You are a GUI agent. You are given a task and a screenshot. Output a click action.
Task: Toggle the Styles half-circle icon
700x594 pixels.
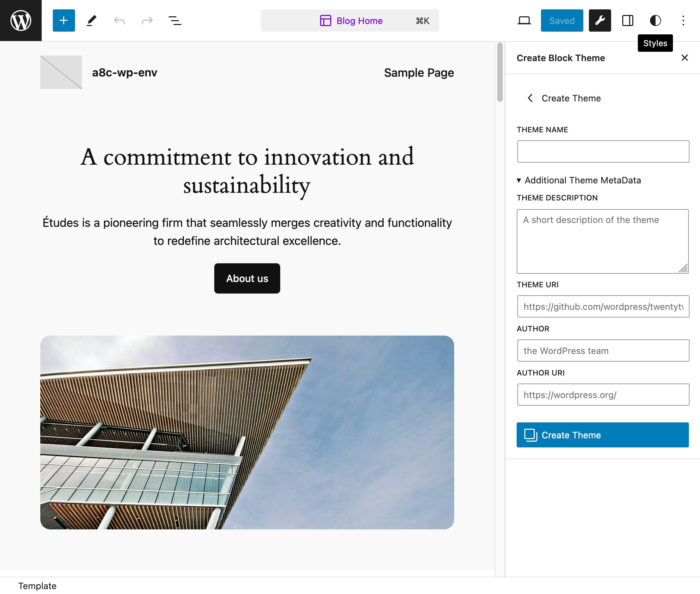pos(655,20)
